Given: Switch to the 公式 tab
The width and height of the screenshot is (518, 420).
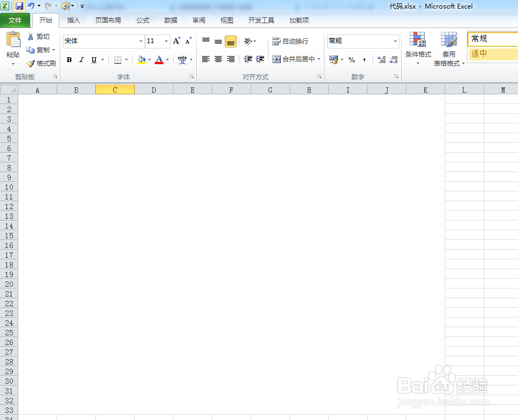Looking at the screenshot, I should tap(143, 20).
